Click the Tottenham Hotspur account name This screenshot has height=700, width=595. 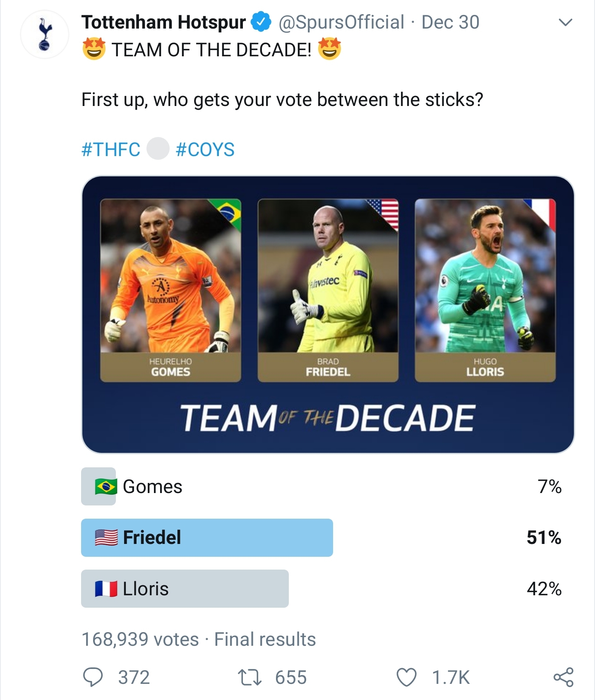pyautogui.click(x=163, y=22)
